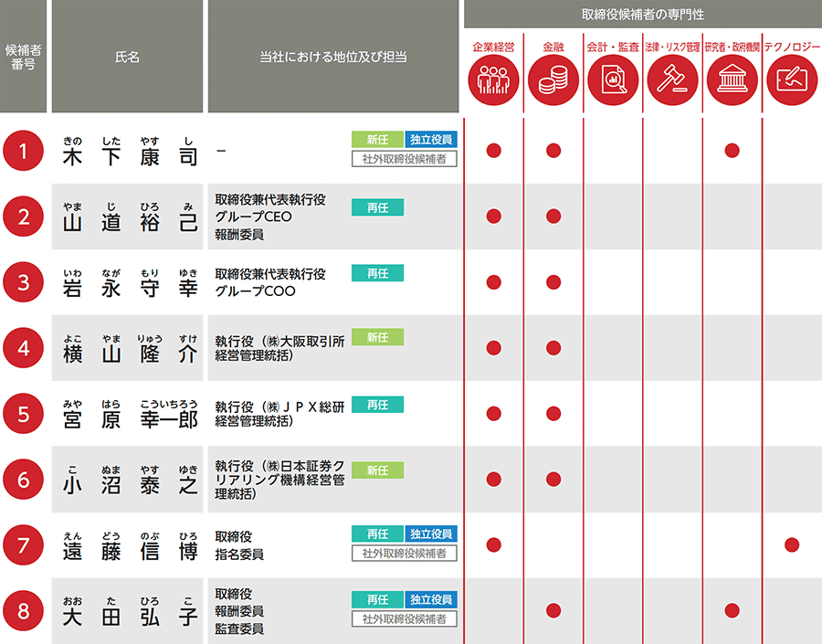Click the name 宮原幸一郎

(x=130, y=419)
